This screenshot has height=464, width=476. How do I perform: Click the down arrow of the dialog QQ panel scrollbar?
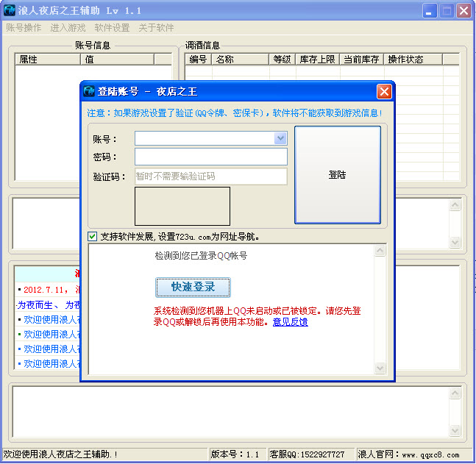point(380,368)
